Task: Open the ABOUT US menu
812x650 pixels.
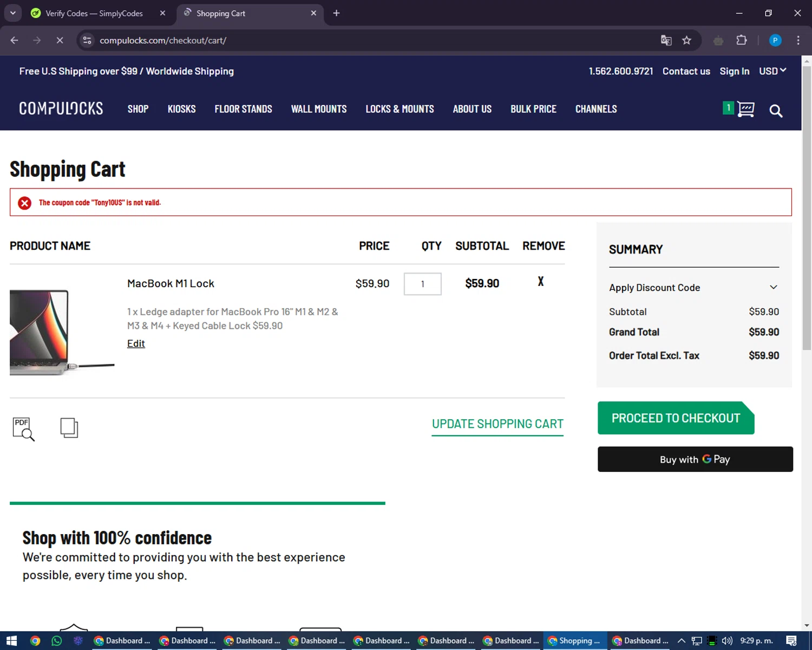Action: coord(472,109)
